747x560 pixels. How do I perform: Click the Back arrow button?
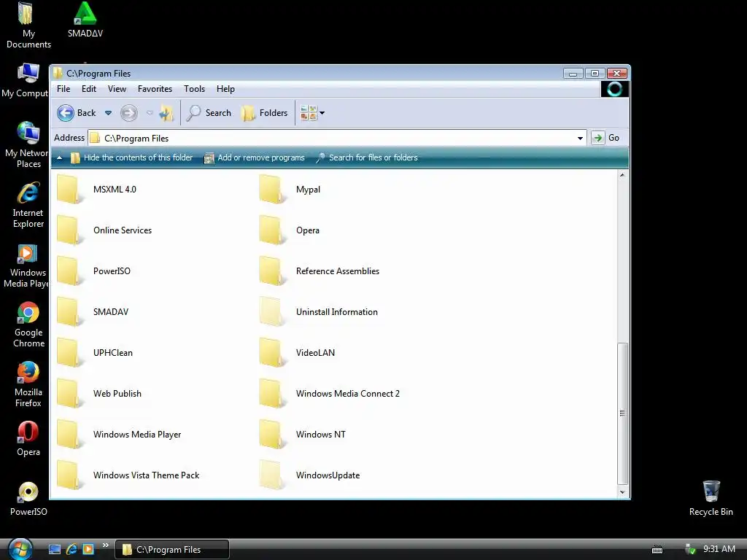pyautogui.click(x=65, y=113)
